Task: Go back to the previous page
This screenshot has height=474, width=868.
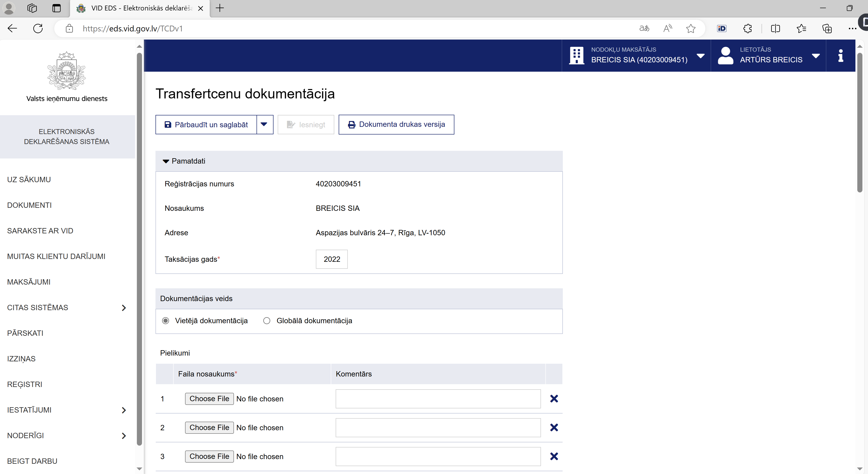Action: (x=13, y=28)
